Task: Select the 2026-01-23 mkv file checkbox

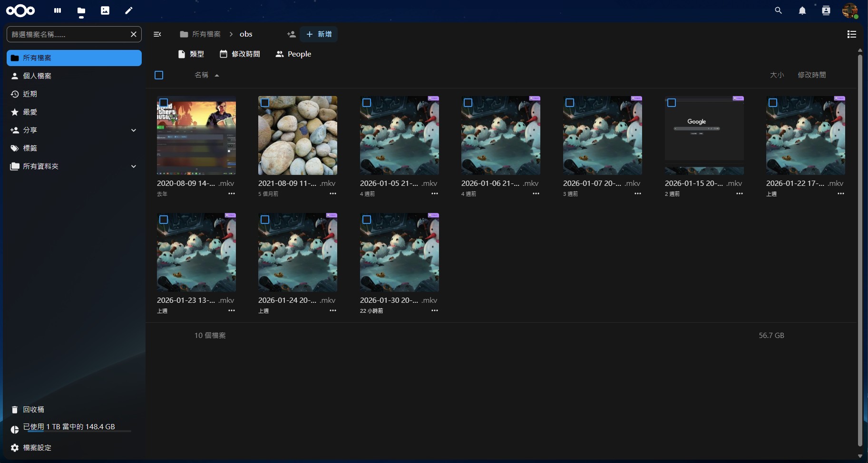Action: pos(164,220)
